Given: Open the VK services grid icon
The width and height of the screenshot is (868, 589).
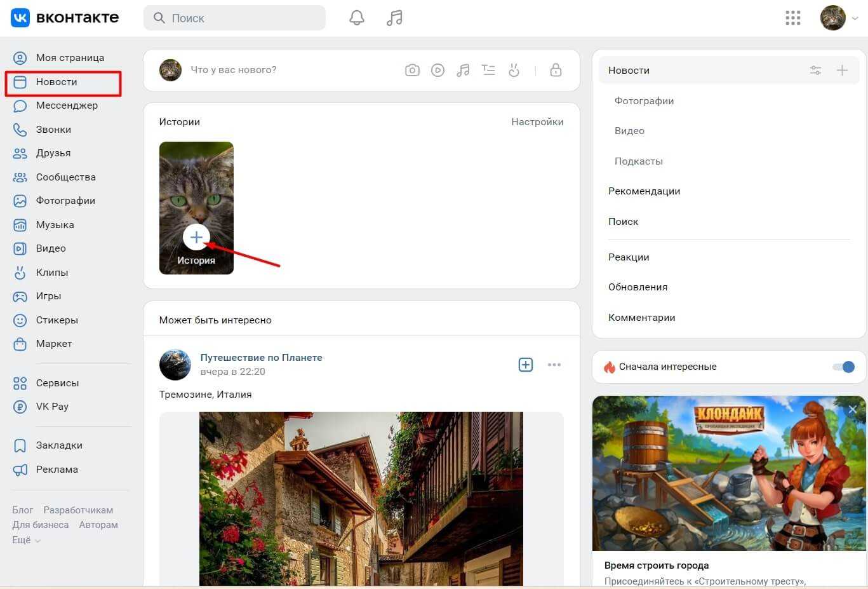Looking at the screenshot, I should (792, 18).
